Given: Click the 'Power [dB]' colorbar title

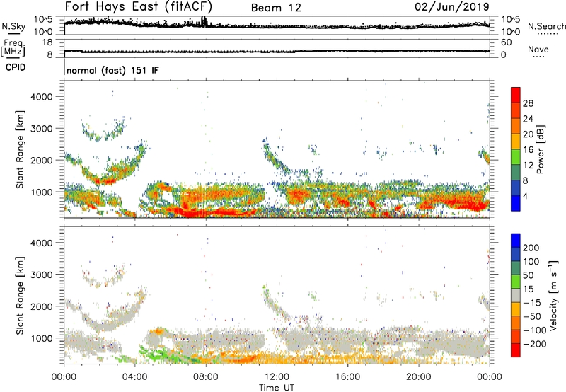Looking at the screenshot, I should [x=541, y=149].
